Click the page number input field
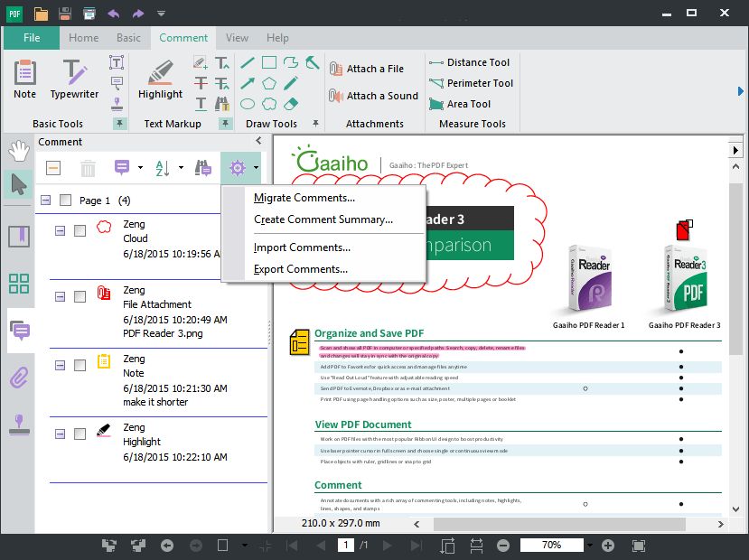The width and height of the screenshot is (749, 560). tap(346, 545)
